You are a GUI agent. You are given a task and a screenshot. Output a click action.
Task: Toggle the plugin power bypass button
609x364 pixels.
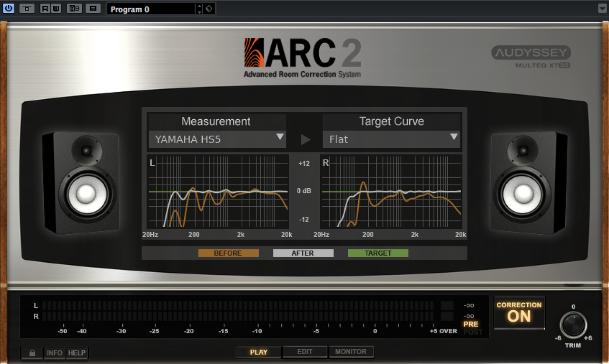click(x=9, y=9)
